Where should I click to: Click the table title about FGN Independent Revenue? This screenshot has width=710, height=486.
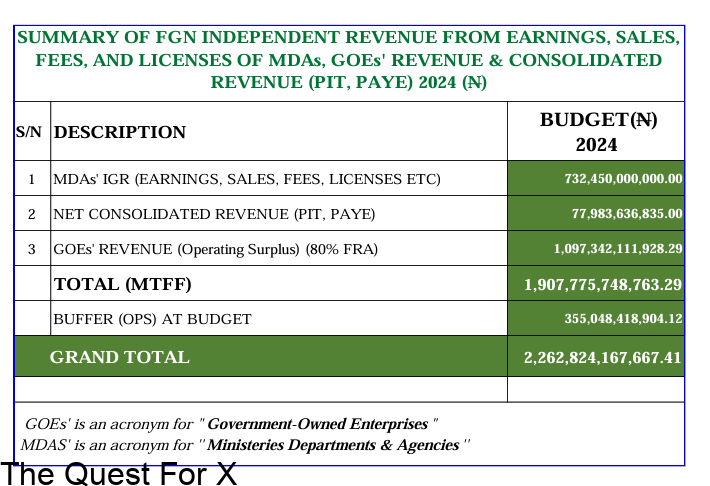(x=348, y=60)
